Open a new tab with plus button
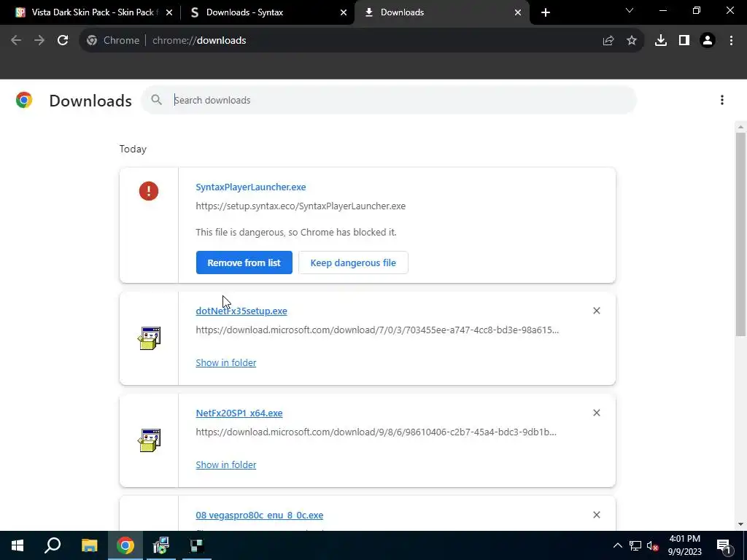Image resolution: width=747 pixels, height=560 pixels. coord(546,12)
